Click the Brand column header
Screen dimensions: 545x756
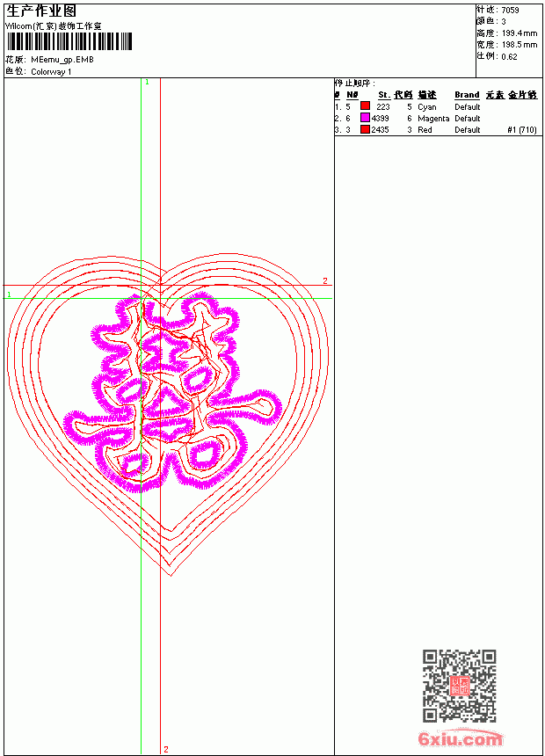467,95
